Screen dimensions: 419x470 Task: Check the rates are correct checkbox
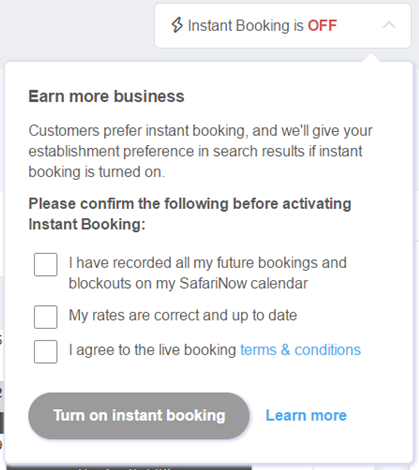pos(46,317)
